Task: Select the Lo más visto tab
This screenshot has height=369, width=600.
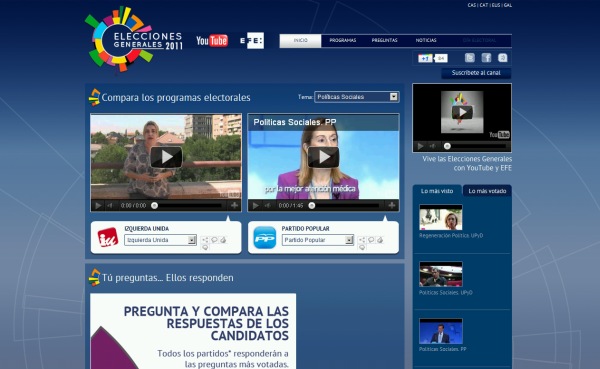Action: [x=437, y=191]
